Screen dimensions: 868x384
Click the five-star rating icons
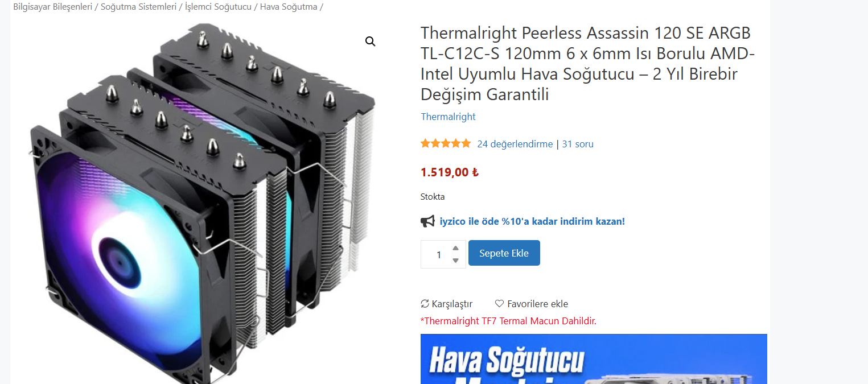(446, 144)
